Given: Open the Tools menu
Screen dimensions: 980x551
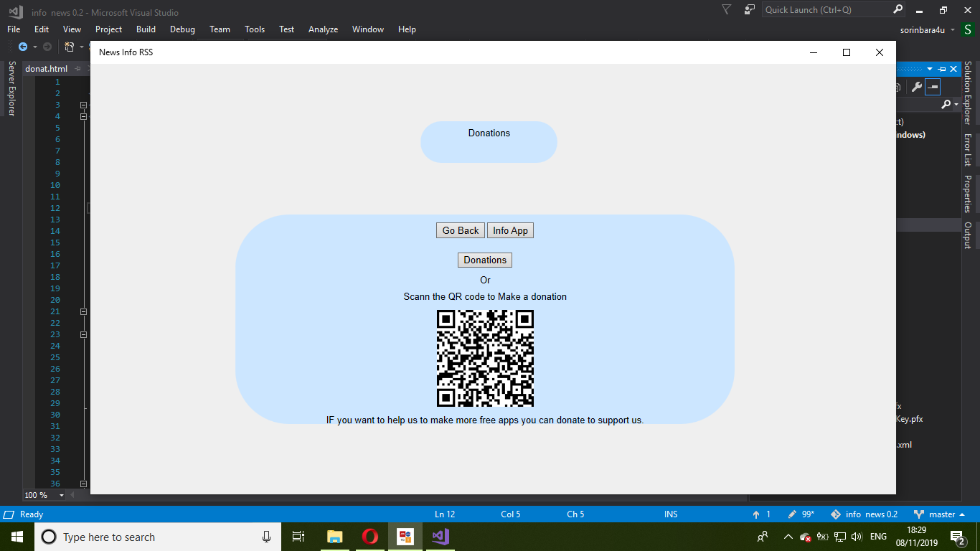Looking at the screenshot, I should pos(255,29).
